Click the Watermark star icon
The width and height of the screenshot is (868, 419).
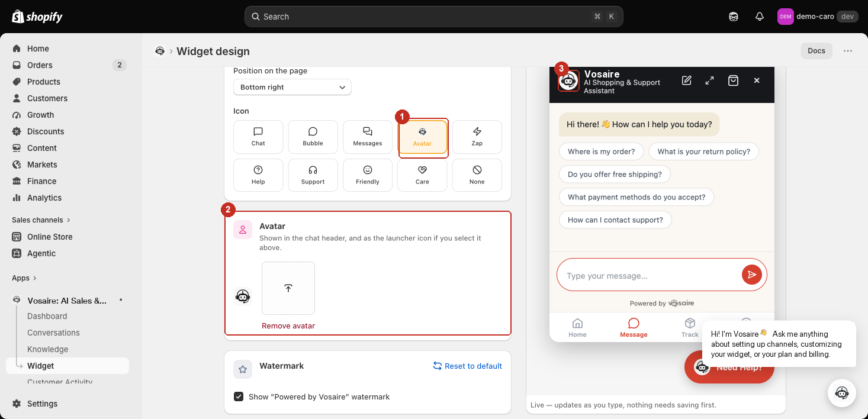click(243, 369)
